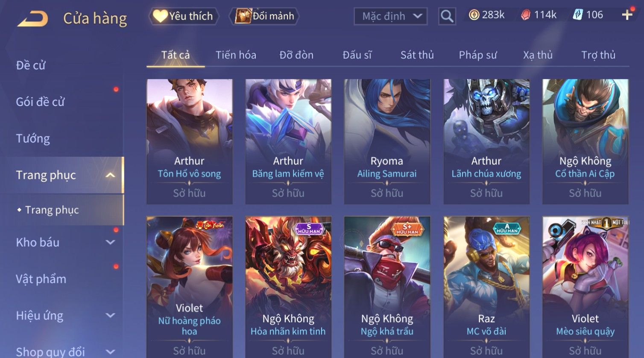
Task: Select the Tiến hóa tab
Action: [236, 55]
